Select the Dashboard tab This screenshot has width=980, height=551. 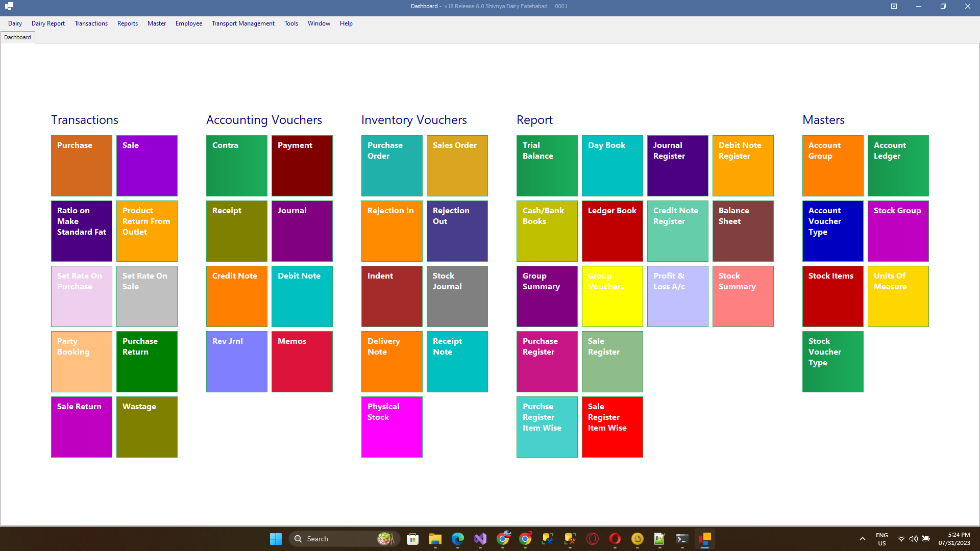tap(17, 37)
